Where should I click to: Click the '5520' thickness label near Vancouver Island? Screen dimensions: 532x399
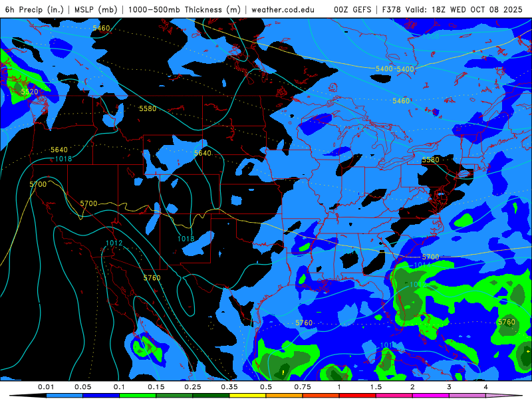point(29,92)
